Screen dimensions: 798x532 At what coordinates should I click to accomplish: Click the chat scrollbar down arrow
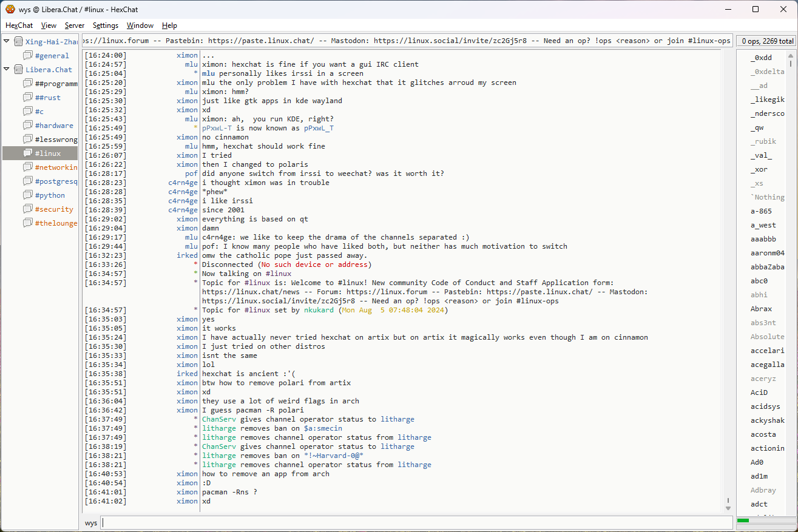728,508
